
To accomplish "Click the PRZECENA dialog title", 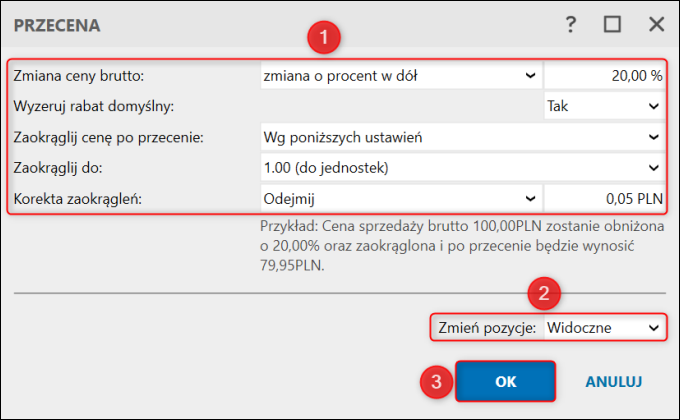I will tap(56, 25).
